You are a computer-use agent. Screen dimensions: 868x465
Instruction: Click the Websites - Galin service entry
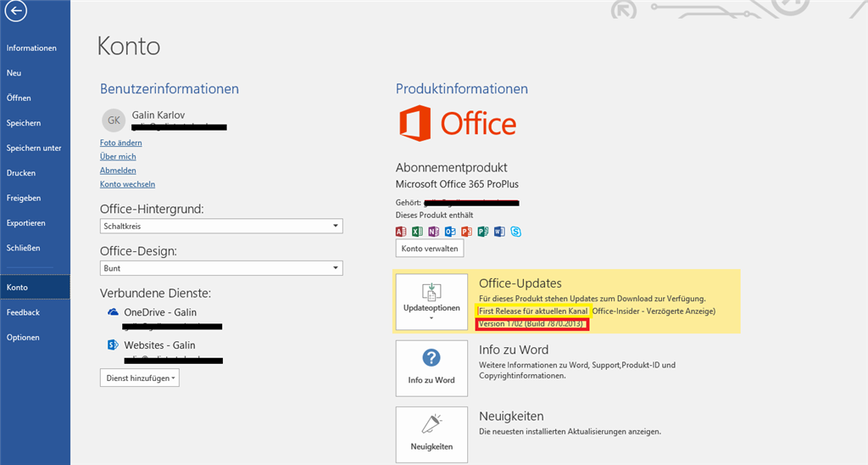159,345
